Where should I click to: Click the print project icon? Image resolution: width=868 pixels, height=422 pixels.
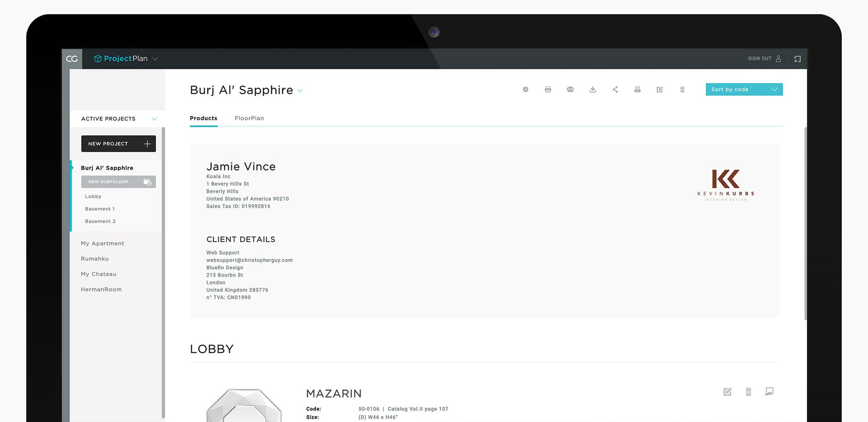pyautogui.click(x=548, y=90)
